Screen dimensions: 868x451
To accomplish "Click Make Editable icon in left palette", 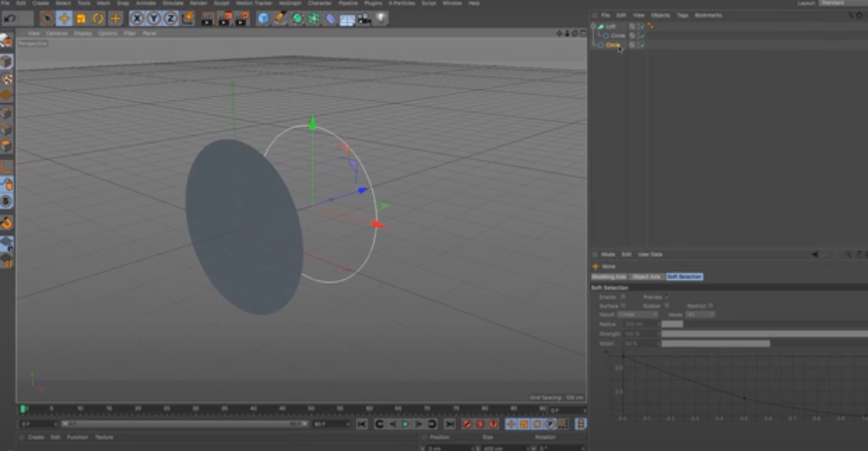I will [x=6, y=41].
